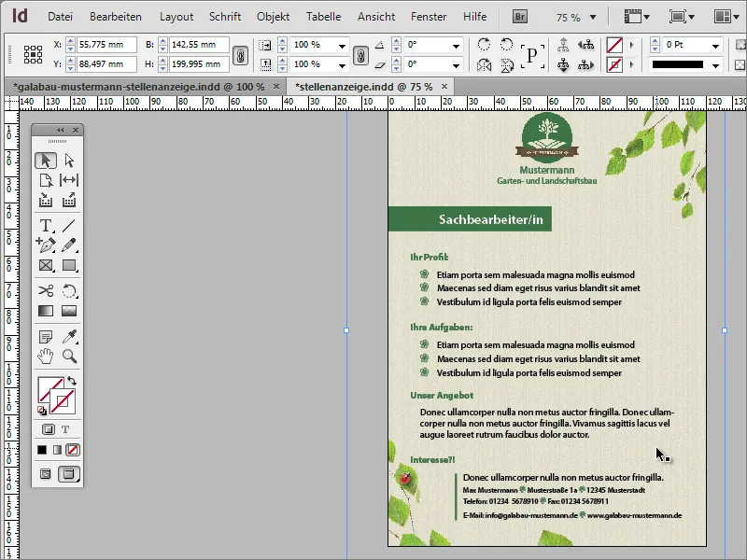
Task: Select a reference point in the proxy grid
Action: coord(33,54)
